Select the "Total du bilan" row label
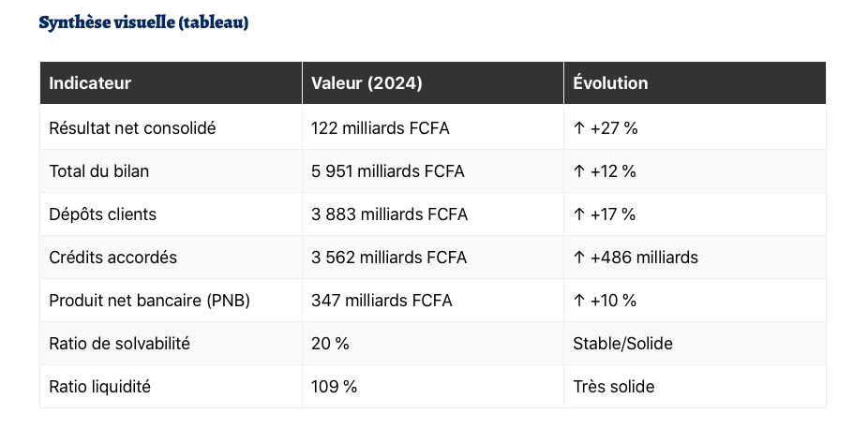Viewport: 868px width, 443px height. point(98,171)
